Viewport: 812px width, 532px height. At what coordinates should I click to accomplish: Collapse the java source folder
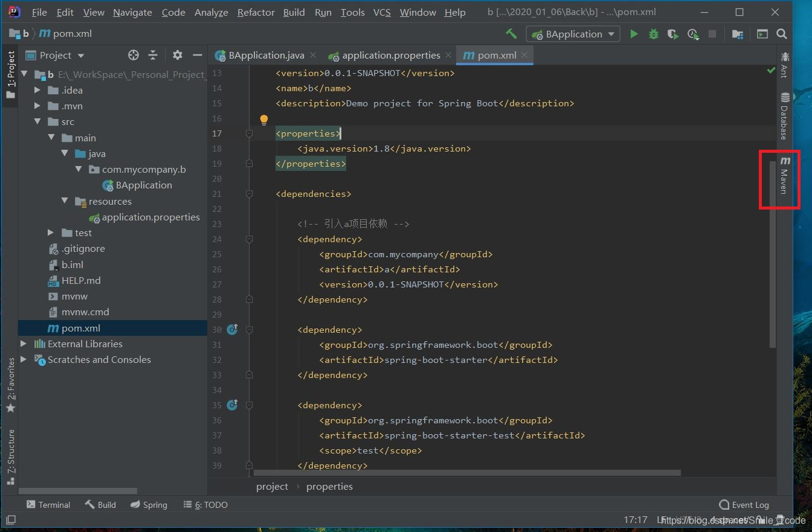(65, 153)
